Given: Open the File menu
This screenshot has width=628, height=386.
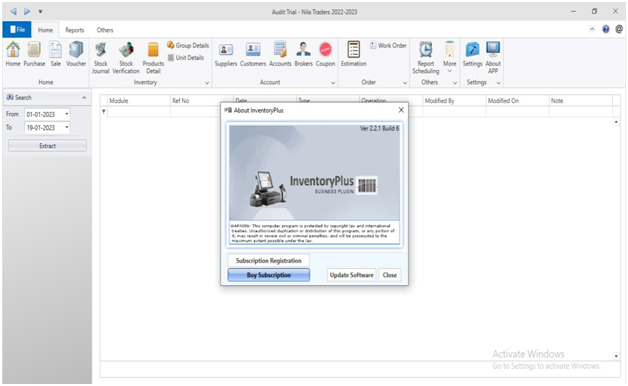Looking at the screenshot, I should pos(17,30).
